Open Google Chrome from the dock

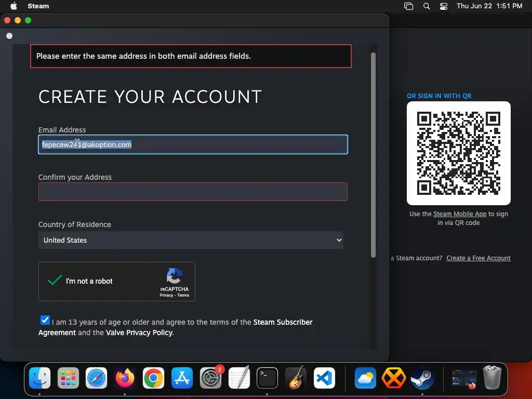point(153,378)
